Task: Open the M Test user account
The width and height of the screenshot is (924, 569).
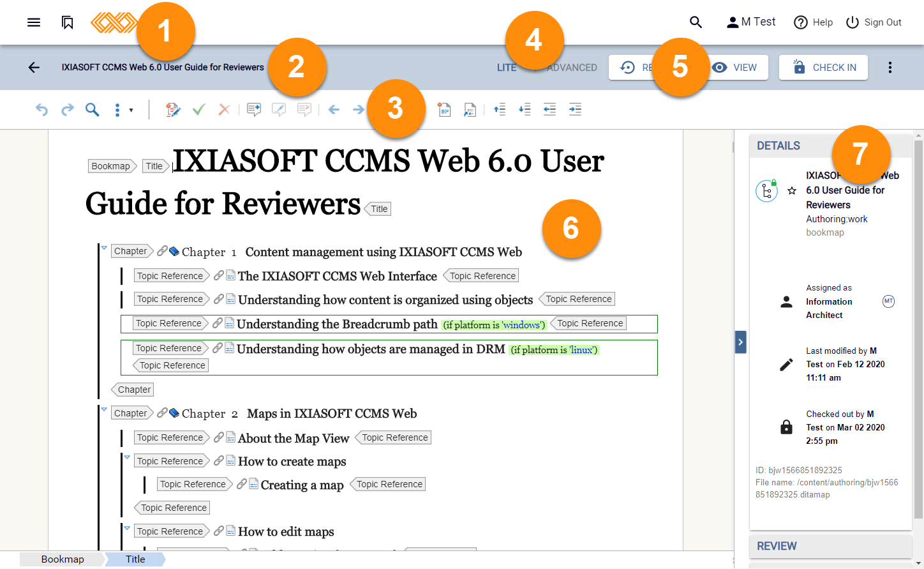Action: click(x=751, y=22)
